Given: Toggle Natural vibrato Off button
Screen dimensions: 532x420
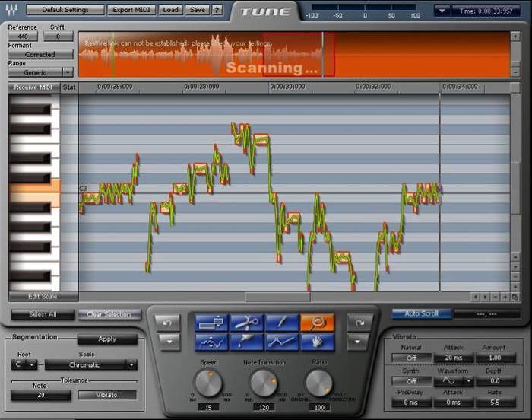Looking at the screenshot, I should 410,358.
